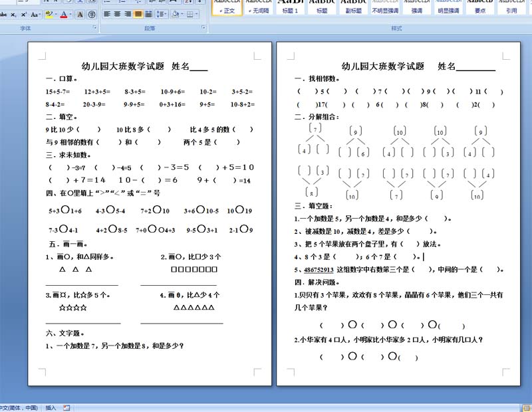Apply yellow text highlight color
The height and width of the screenshot is (412, 532).
pos(49,15)
